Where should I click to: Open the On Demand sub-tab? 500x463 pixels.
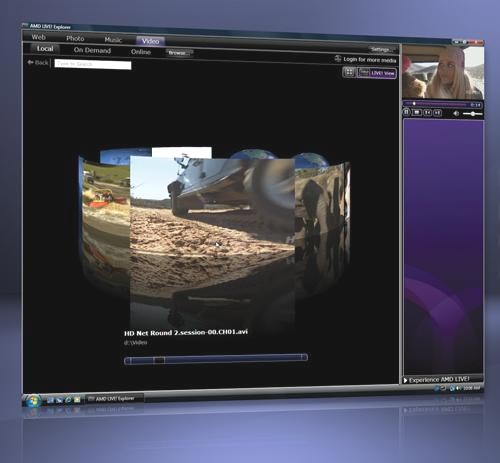(92, 50)
